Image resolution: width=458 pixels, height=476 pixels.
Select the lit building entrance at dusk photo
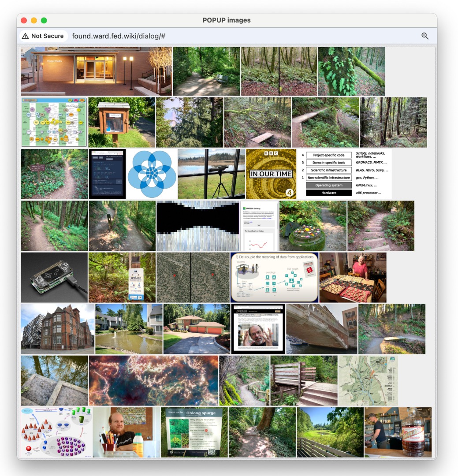click(x=96, y=71)
